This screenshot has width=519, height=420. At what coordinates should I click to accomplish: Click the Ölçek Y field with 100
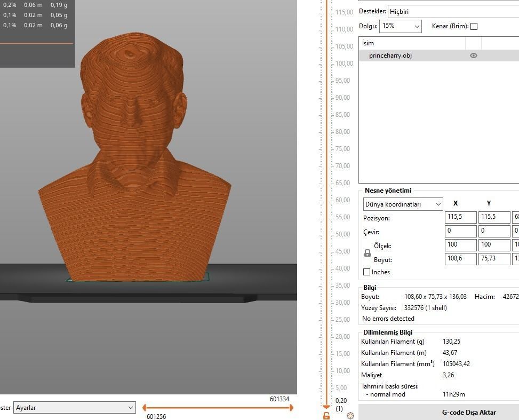click(494, 245)
